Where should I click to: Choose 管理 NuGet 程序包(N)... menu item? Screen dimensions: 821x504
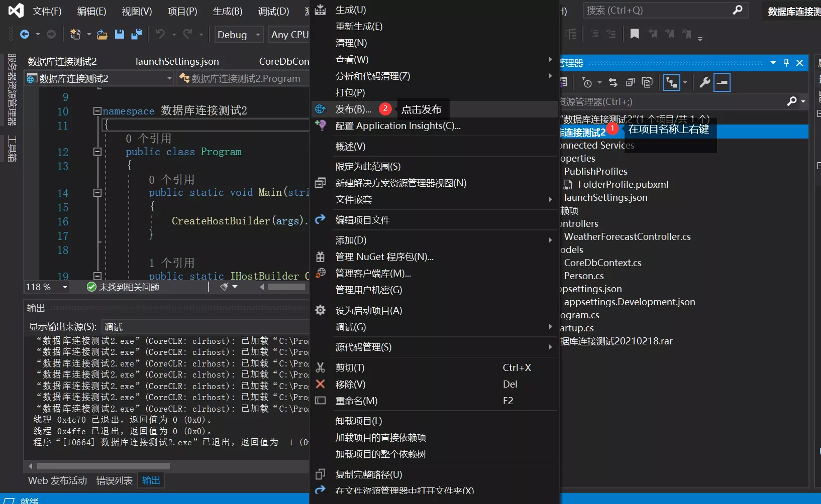pyautogui.click(x=434, y=257)
